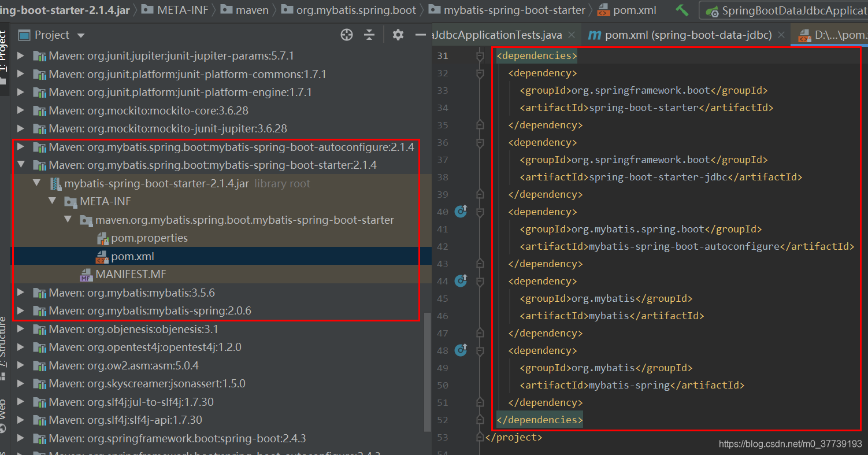This screenshot has width=868, height=455.
Task: Click the META-INF folder icon
Action: (x=71, y=202)
